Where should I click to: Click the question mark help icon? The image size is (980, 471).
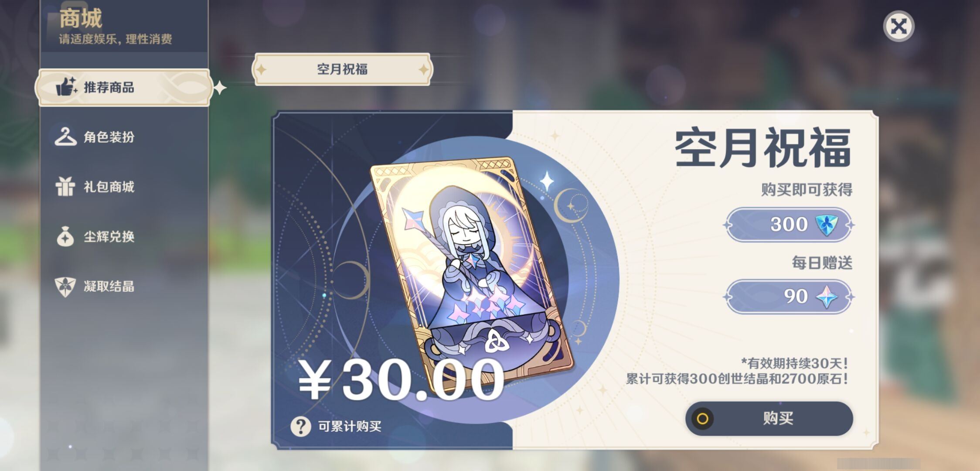(301, 426)
